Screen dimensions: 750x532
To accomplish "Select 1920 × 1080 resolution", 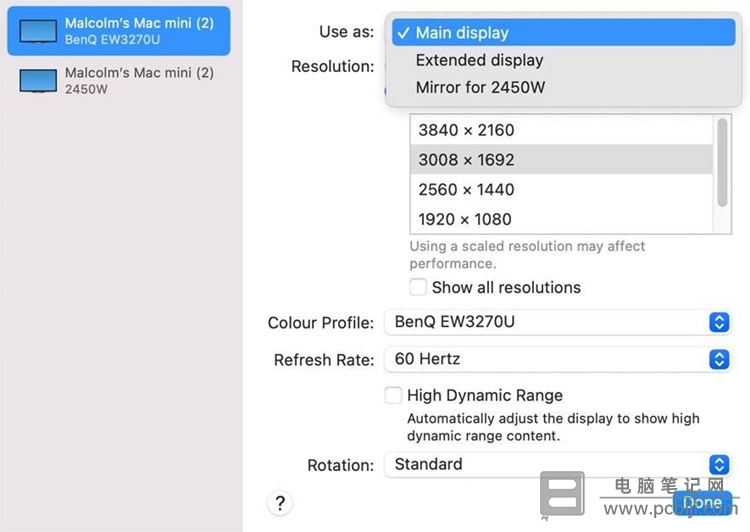I will click(x=562, y=219).
